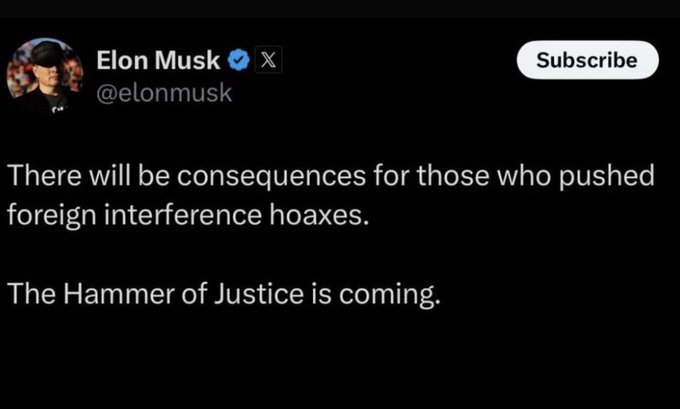Click the X affiliation badge icon

(x=267, y=60)
